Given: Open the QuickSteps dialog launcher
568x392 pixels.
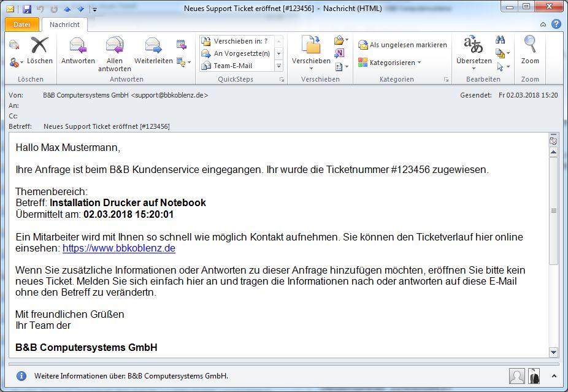Looking at the screenshot, I should 282,79.
